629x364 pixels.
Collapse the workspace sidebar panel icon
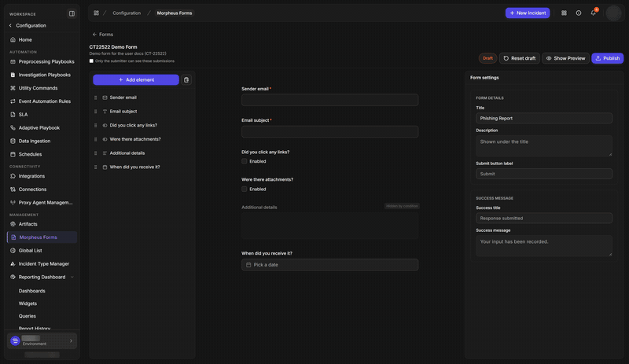pos(72,13)
